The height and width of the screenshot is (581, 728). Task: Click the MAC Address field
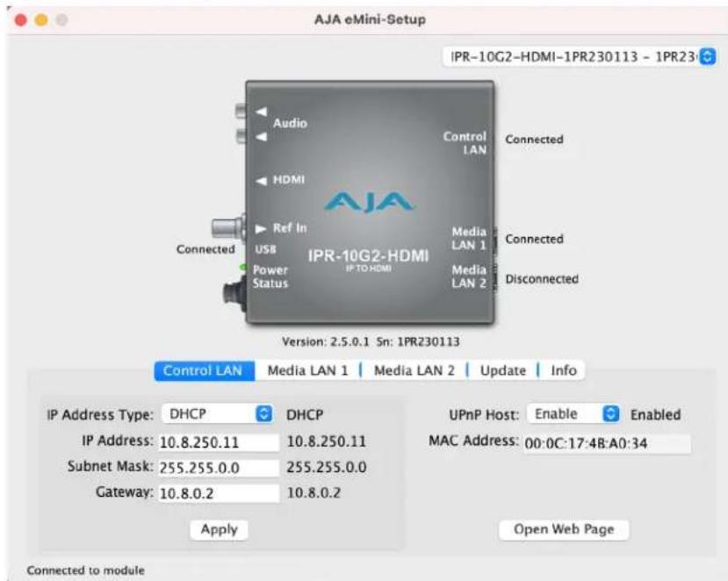608,443
